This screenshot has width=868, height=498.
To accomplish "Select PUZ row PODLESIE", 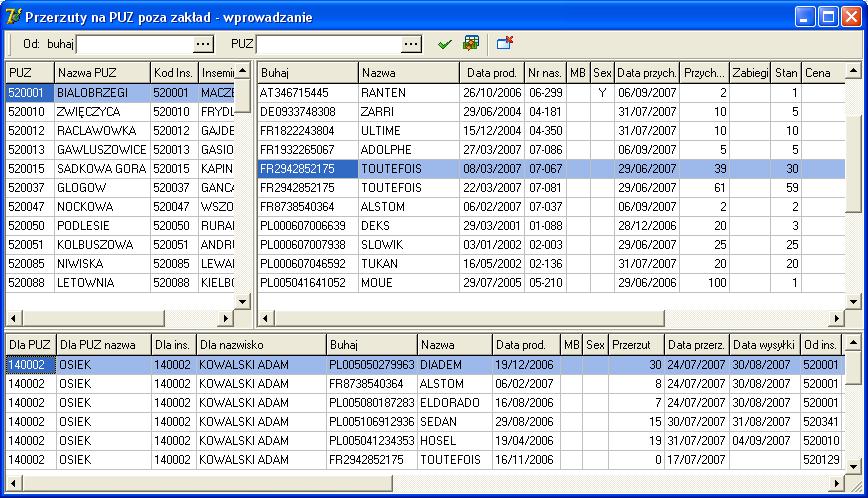I will 120,226.
